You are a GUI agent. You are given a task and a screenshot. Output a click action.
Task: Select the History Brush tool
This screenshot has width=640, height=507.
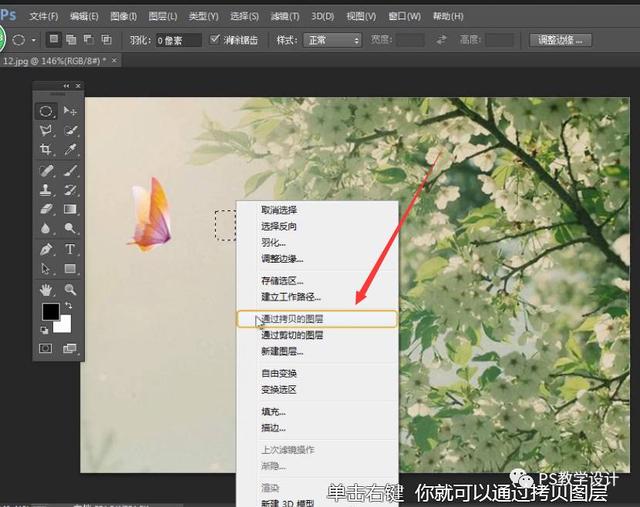pyautogui.click(x=70, y=190)
